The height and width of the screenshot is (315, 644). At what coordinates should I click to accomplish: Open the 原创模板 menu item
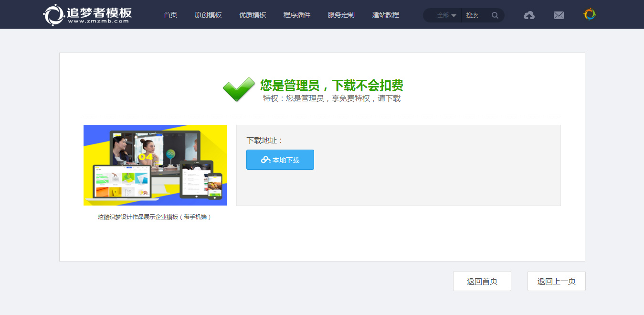(208, 15)
